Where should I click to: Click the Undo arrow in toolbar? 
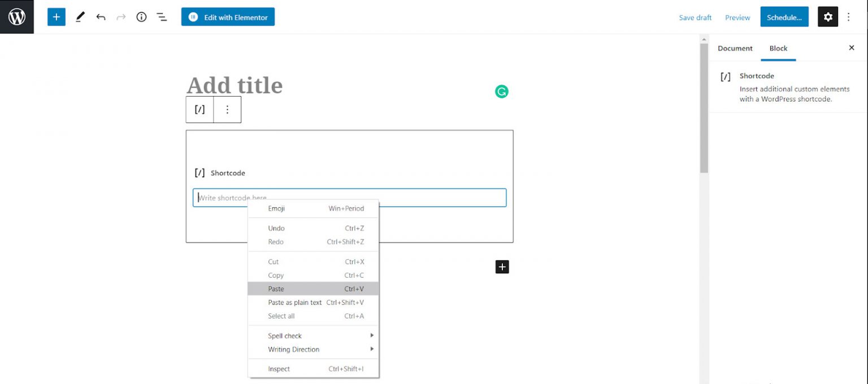101,17
